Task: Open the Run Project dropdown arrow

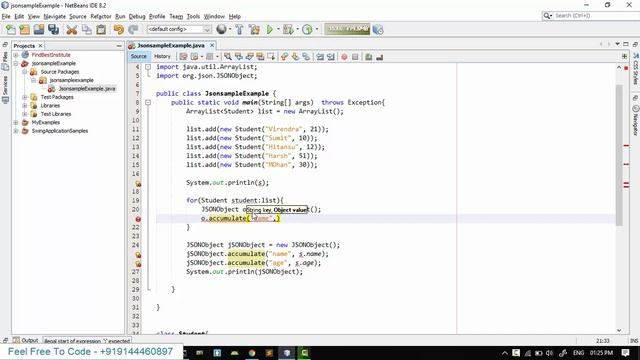Action: click(x=278, y=29)
